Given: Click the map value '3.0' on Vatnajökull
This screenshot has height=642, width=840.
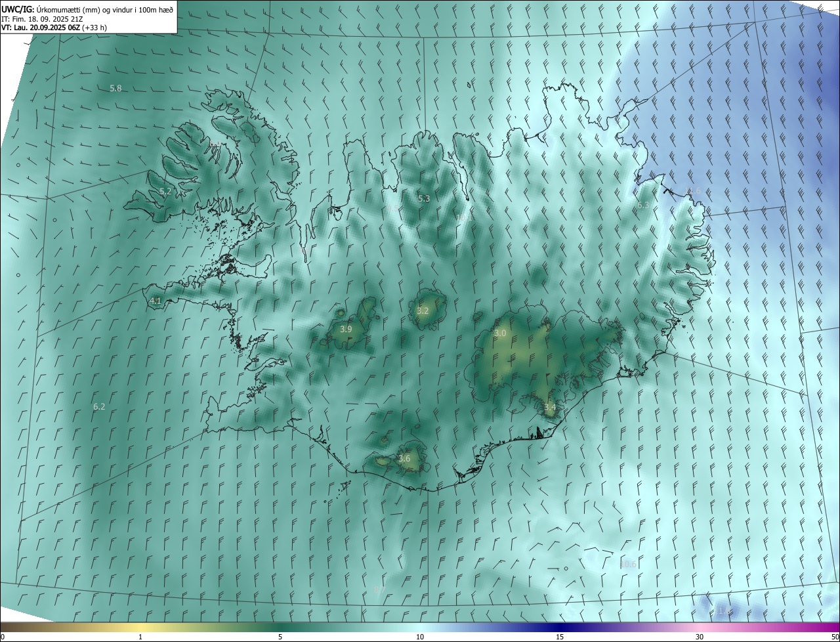Looking at the screenshot, I should 500,333.
